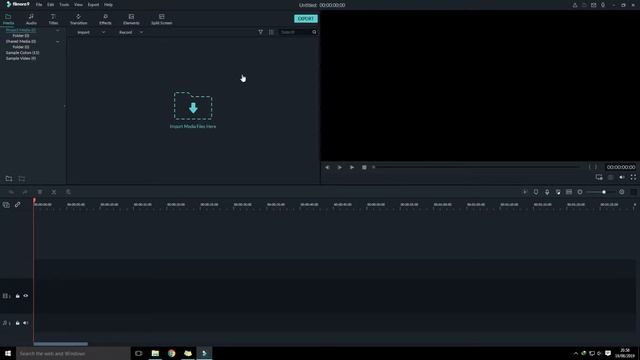Stop preview playback
Viewport: 640px width, 360px height.
pyautogui.click(x=364, y=167)
